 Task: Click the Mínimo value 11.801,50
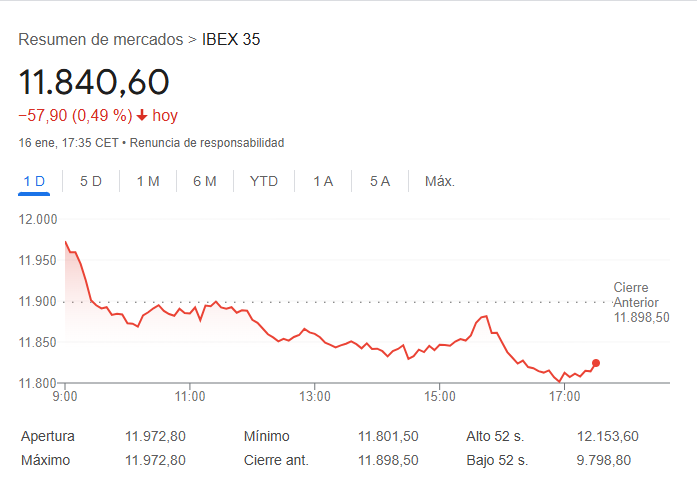click(x=388, y=436)
